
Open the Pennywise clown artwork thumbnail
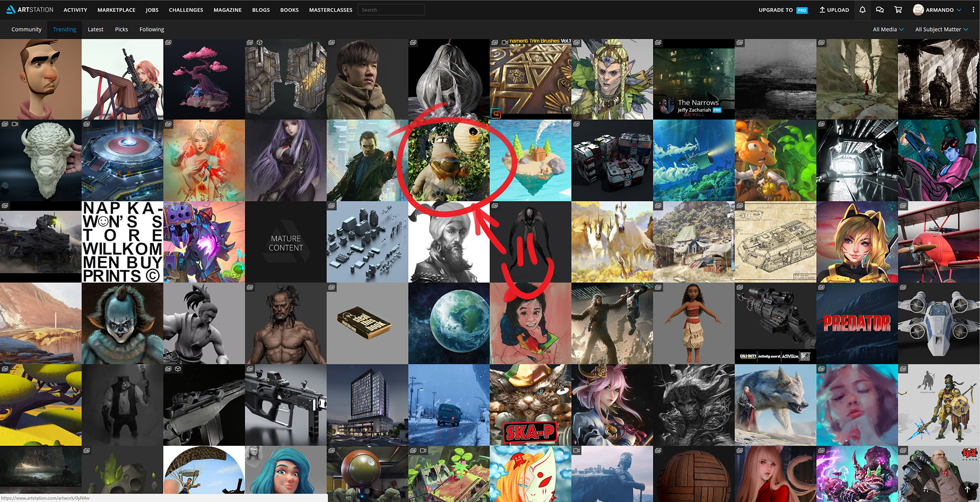122,323
